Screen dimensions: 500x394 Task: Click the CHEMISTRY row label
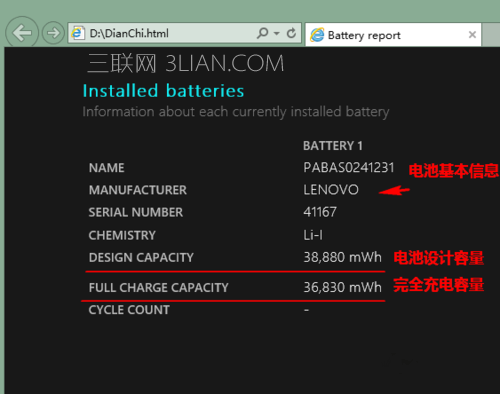click(x=122, y=235)
